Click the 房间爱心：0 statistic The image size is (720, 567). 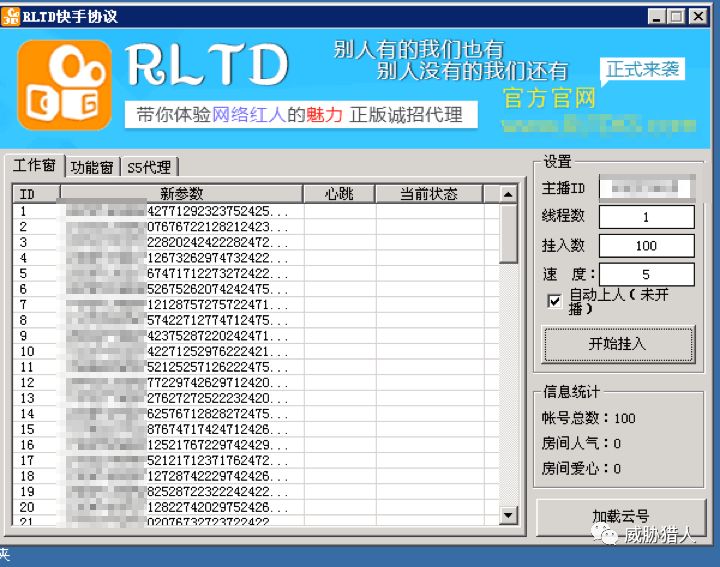pos(581,468)
